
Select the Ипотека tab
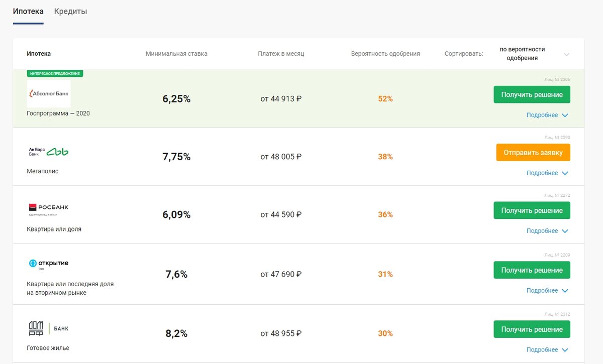(x=28, y=12)
